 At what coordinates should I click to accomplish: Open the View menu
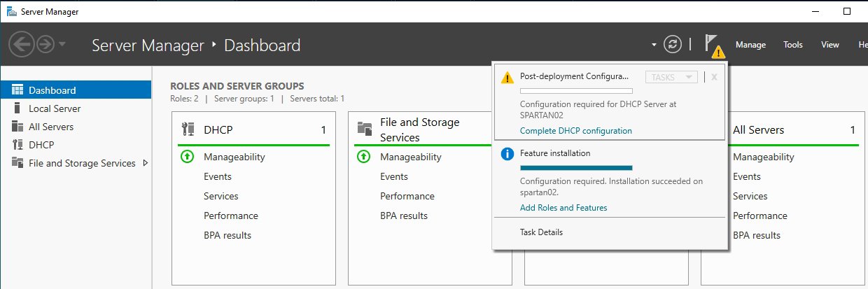[x=829, y=45]
